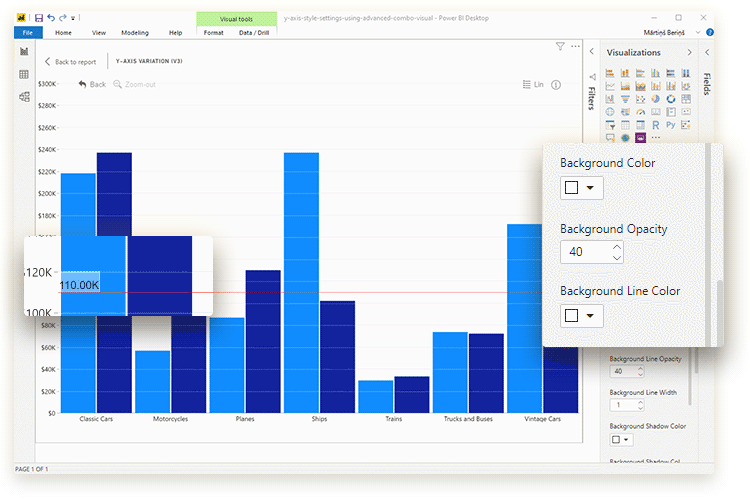Screen dimensions: 750x500
Task: Click the Back button above the chart
Action: 92,84
